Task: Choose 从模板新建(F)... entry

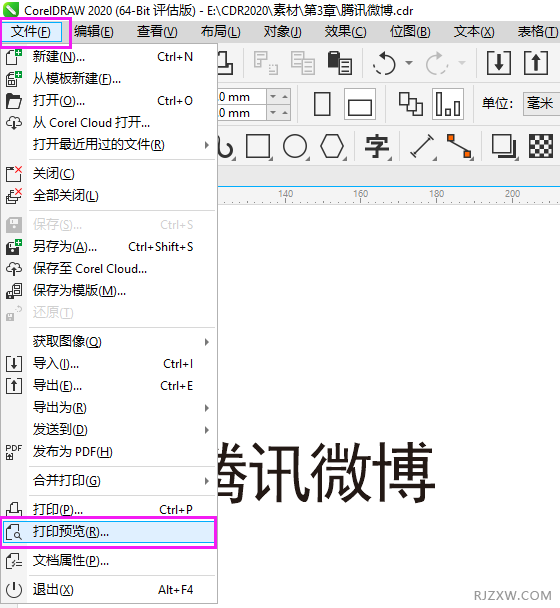Action: [x=109, y=79]
